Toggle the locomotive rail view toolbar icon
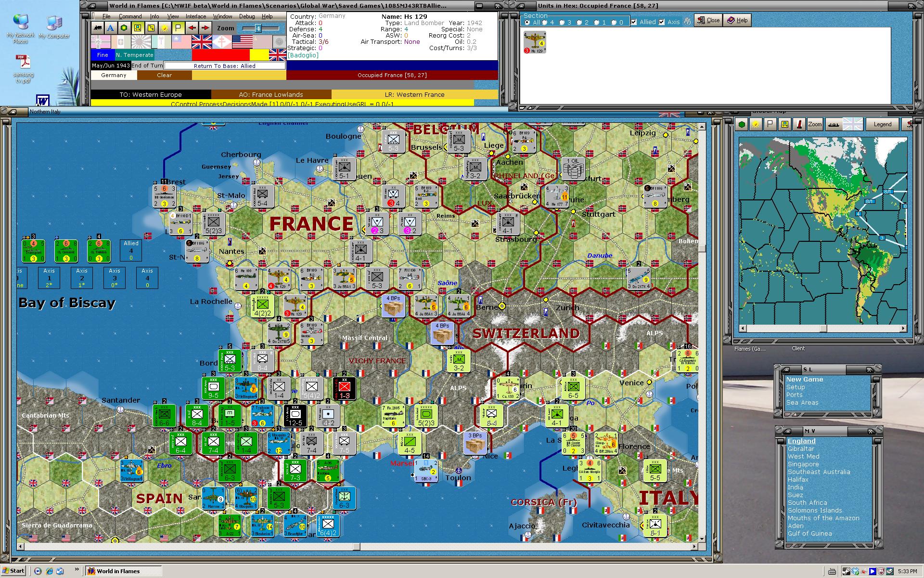The image size is (924, 578). coord(98,28)
